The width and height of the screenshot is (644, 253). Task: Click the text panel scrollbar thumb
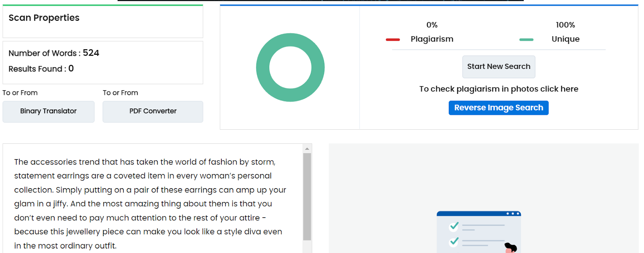pos(307,197)
